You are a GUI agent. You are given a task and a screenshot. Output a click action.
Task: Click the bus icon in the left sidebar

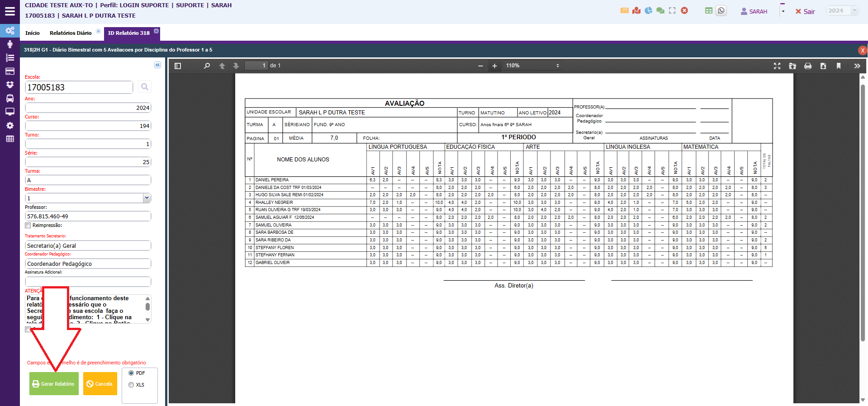coord(9,99)
